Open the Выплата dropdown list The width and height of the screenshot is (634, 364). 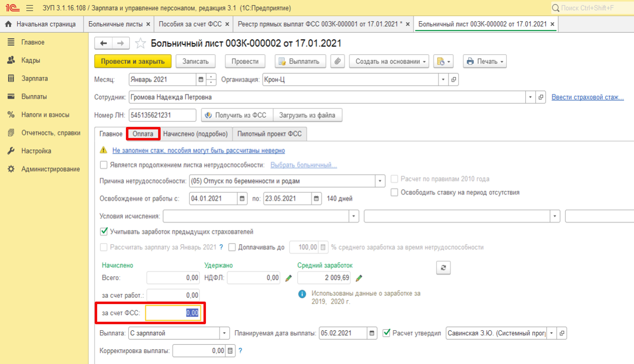tap(224, 333)
